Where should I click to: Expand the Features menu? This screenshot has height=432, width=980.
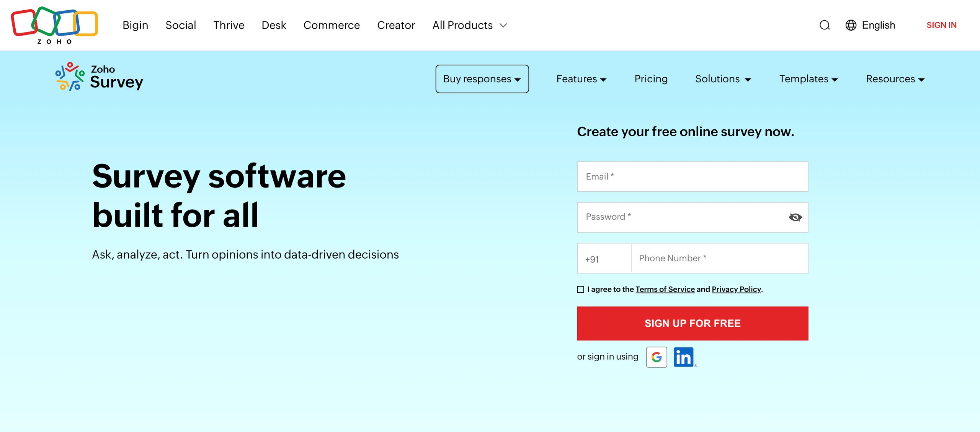[581, 79]
